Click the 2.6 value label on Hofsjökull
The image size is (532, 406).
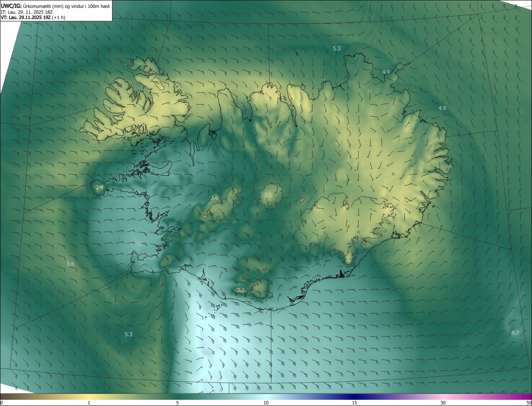coord(268,195)
